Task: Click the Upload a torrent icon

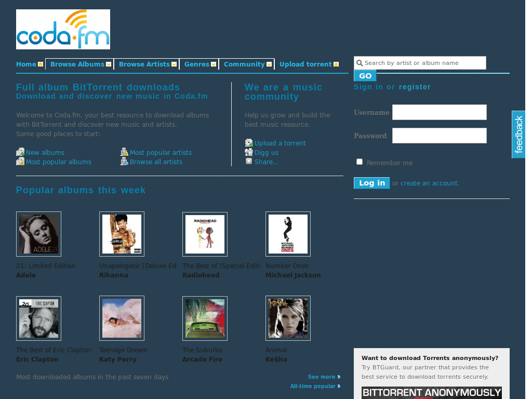Action: pyautogui.click(x=248, y=143)
